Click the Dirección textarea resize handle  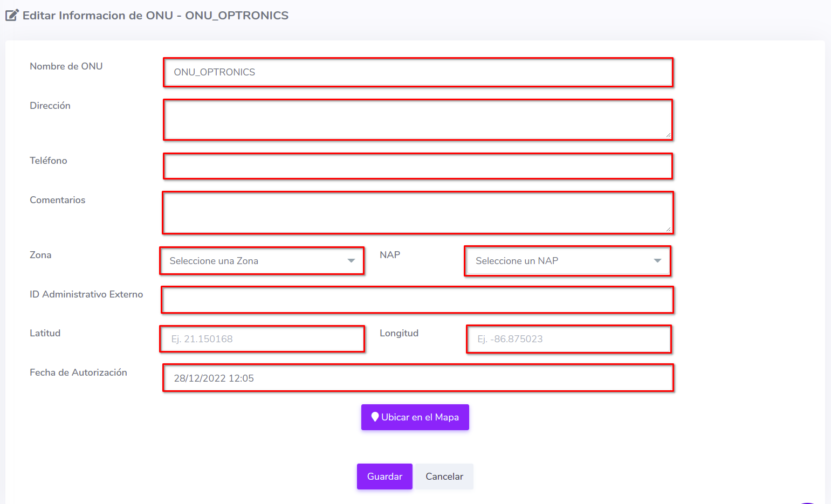tap(668, 135)
